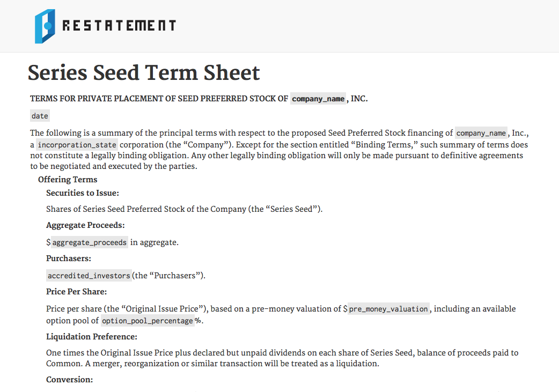Click the option_pool_percentage placeholder field
The image size is (559, 392).
tap(147, 321)
